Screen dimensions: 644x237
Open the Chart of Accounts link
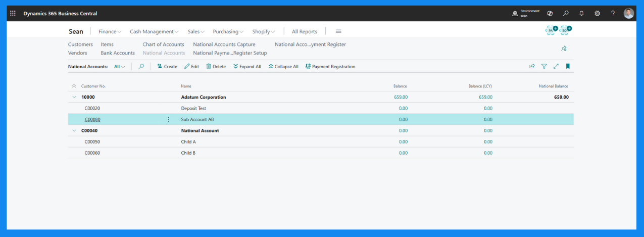click(163, 44)
